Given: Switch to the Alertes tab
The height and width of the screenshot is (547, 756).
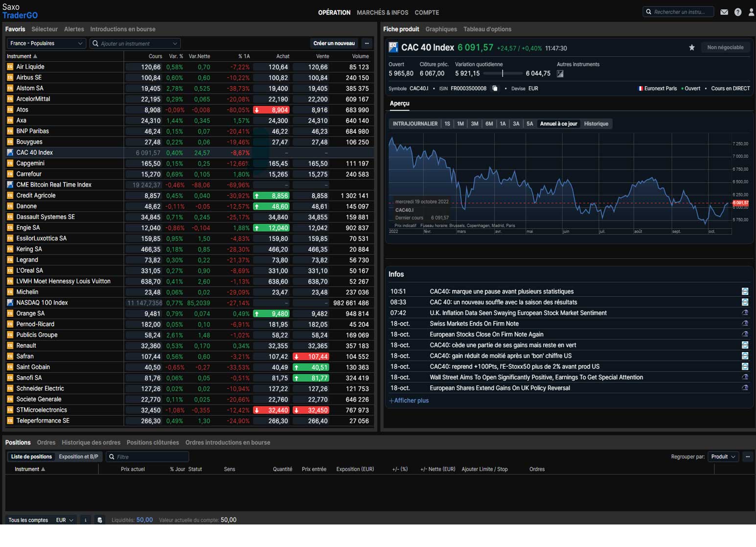Looking at the screenshot, I should pos(74,29).
